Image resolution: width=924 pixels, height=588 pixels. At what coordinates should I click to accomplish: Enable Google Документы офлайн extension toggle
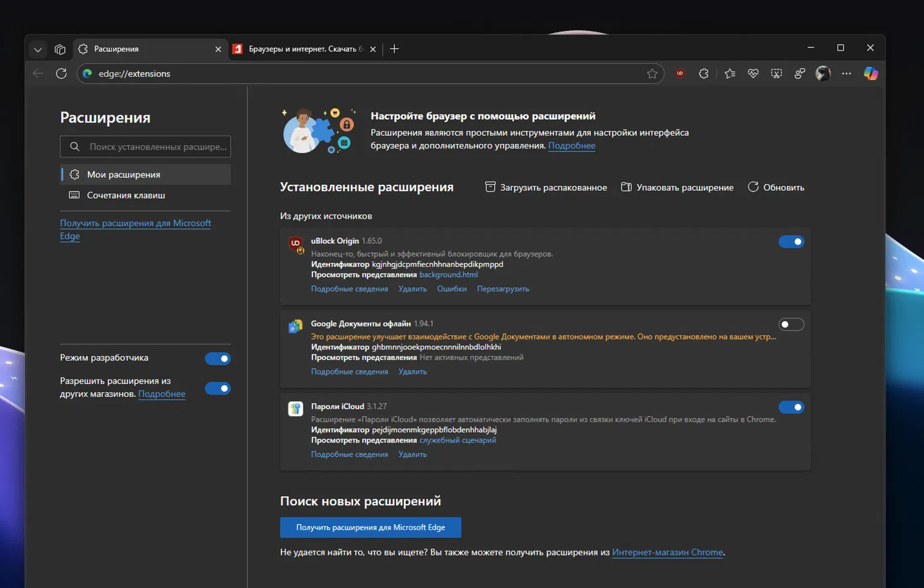(x=791, y=324)
